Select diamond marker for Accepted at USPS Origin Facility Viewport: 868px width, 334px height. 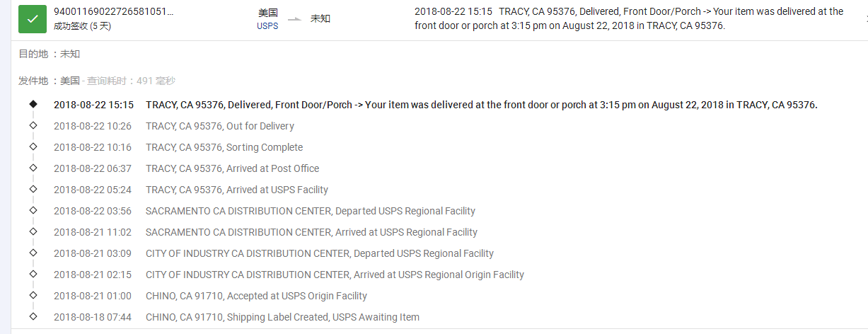pyautogui.click(x=33, y=296)
